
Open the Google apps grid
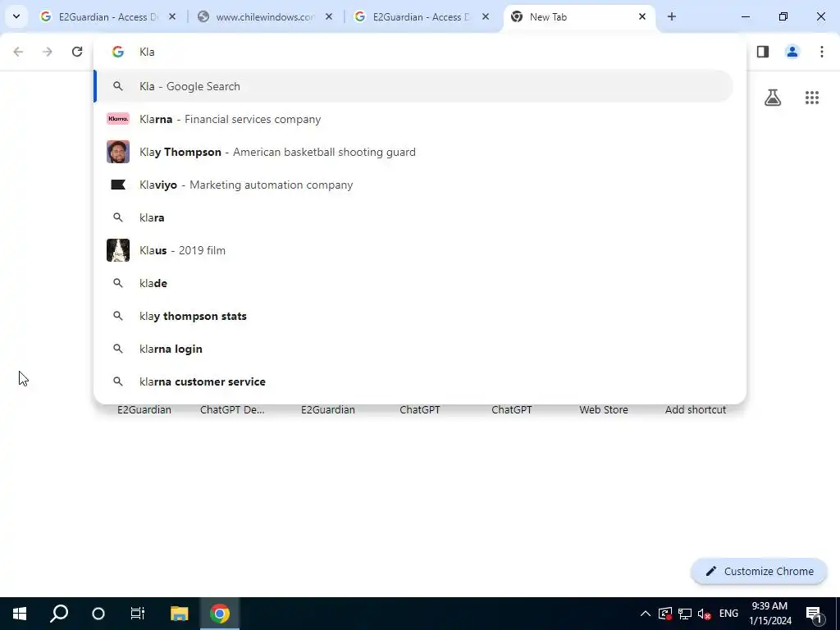(812, 98)
